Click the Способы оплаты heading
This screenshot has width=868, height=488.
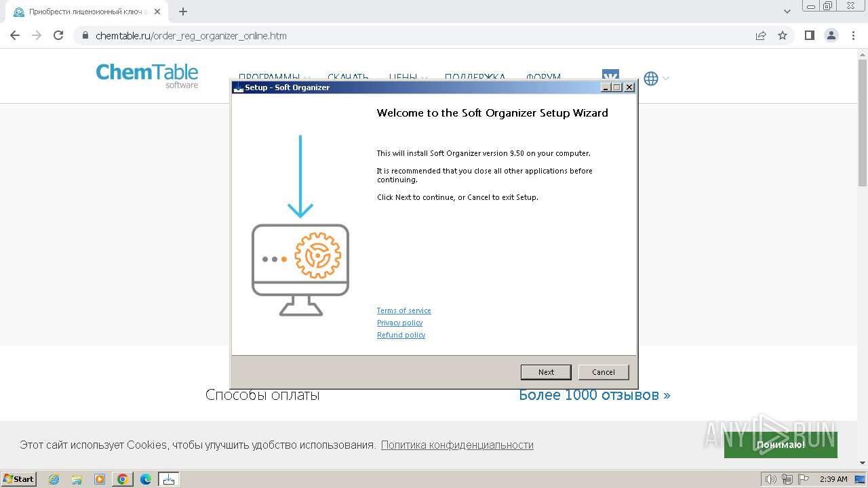262,394
